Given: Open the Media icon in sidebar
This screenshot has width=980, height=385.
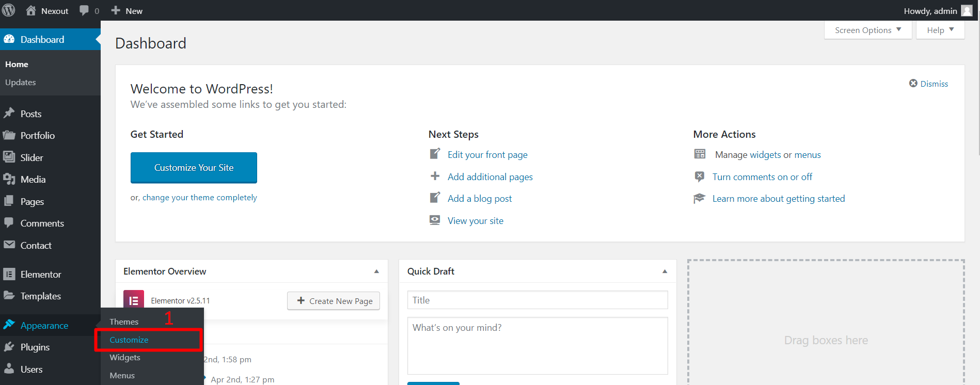Looking at the screenshot, I should (9, 179).
